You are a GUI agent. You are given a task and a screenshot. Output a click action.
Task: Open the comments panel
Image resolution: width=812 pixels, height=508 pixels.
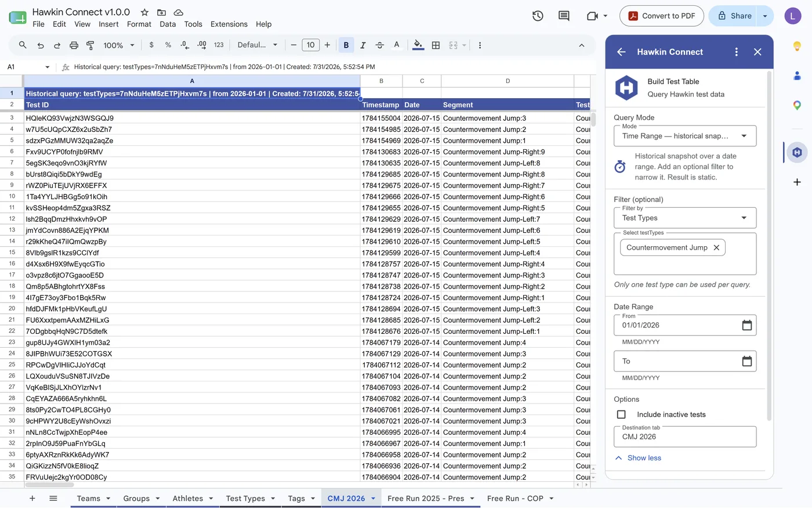(x=564, y=16)
